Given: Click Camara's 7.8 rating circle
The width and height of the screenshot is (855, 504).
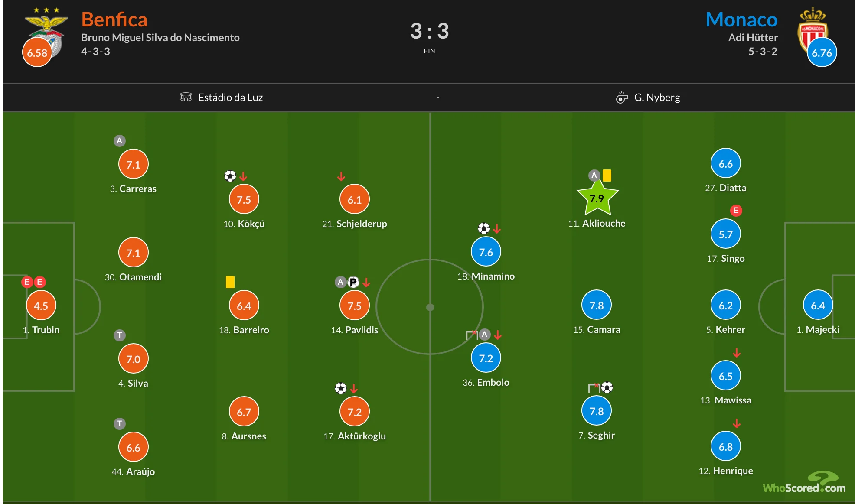Looking at the screenshot, I should (x=597, y=305).
